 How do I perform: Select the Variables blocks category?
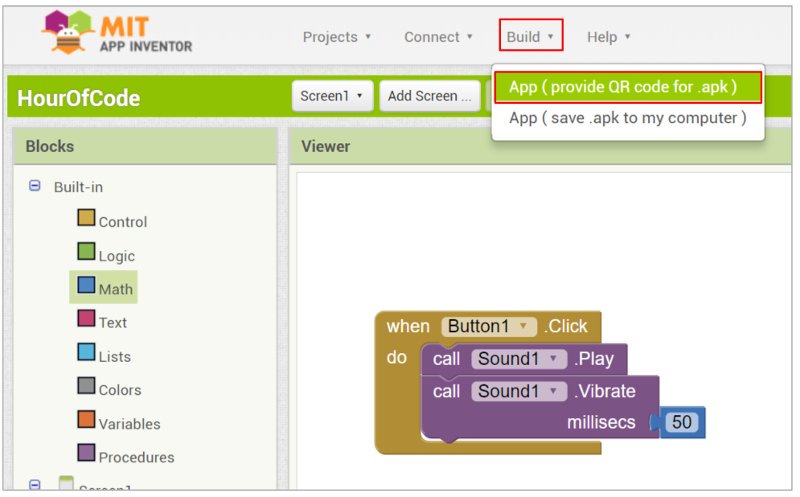click(119, 421)
